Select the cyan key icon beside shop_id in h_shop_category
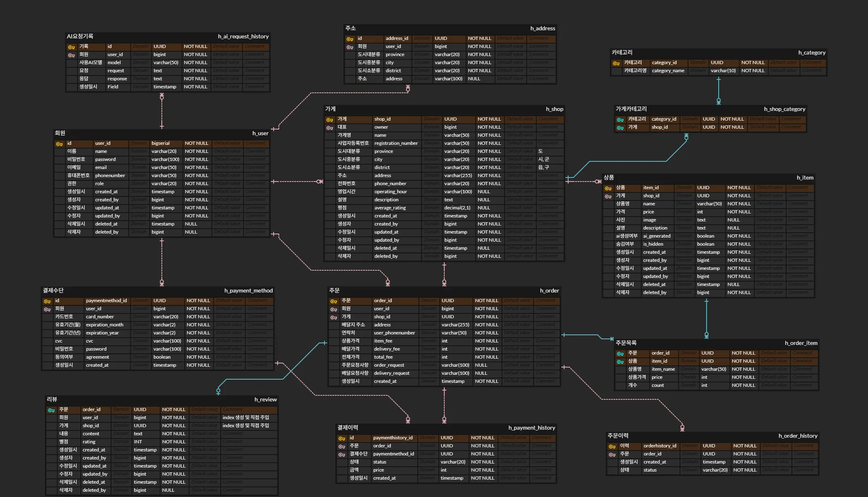The image size is (868, 497). [620, 127]
